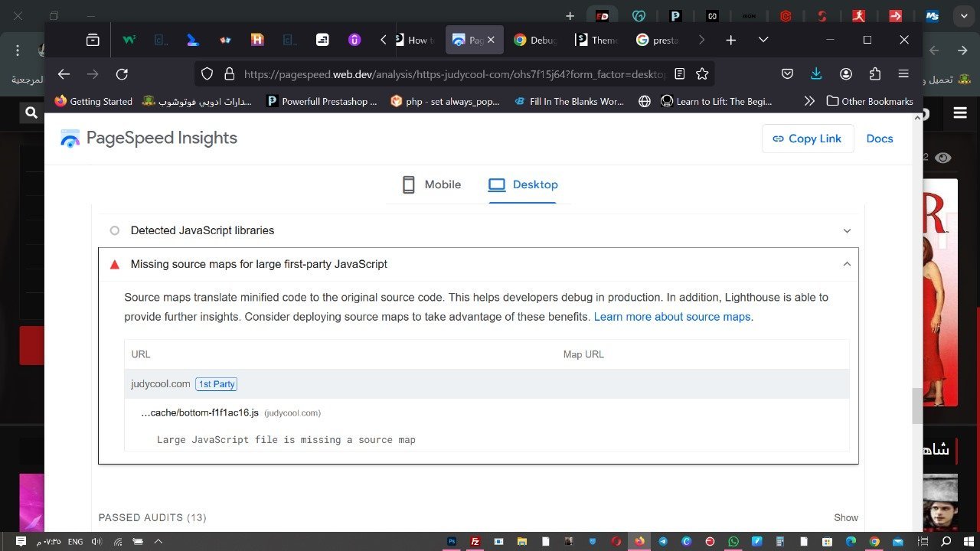Click the Map URL column header

[583, 354]
